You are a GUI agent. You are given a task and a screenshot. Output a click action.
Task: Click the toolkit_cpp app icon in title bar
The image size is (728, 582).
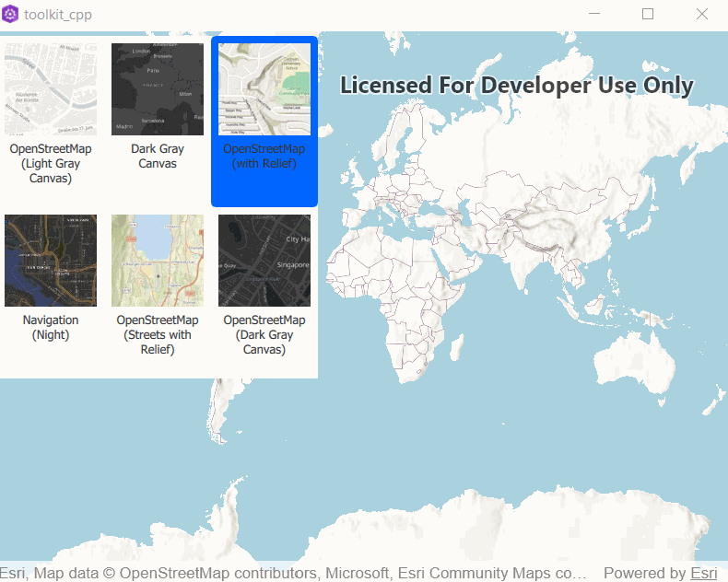coord(11,14)
